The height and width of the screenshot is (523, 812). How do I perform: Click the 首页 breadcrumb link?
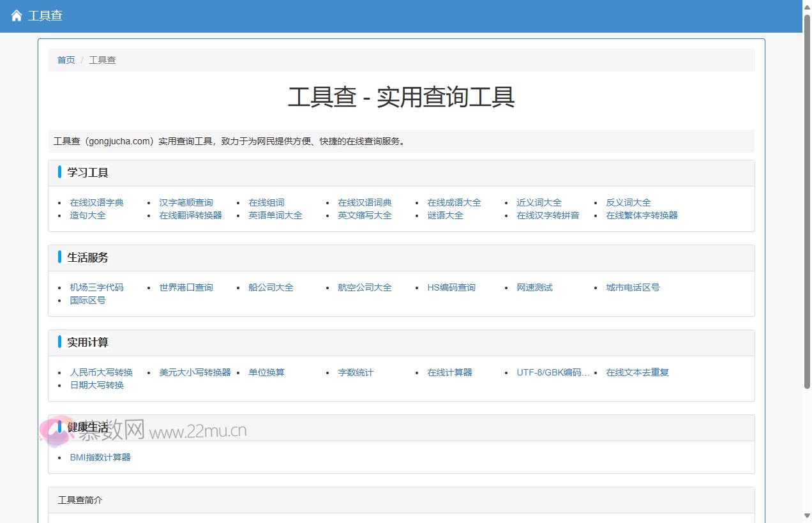(66, 60)
